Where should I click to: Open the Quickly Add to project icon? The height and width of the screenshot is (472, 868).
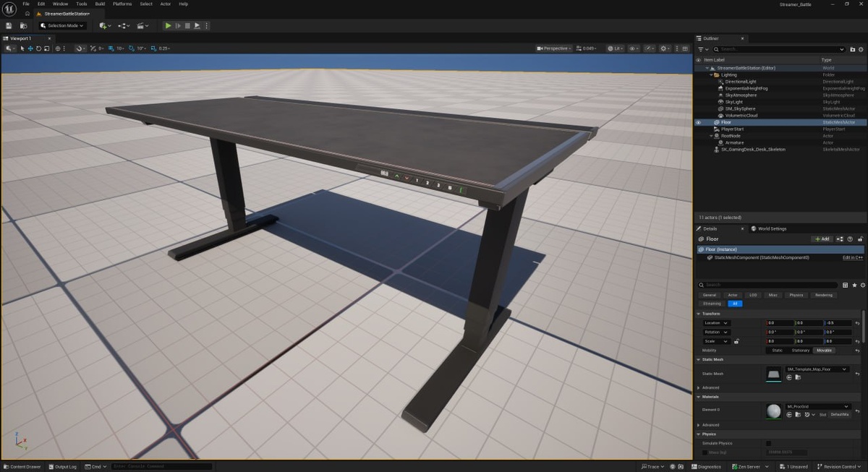tap(105, 25)
